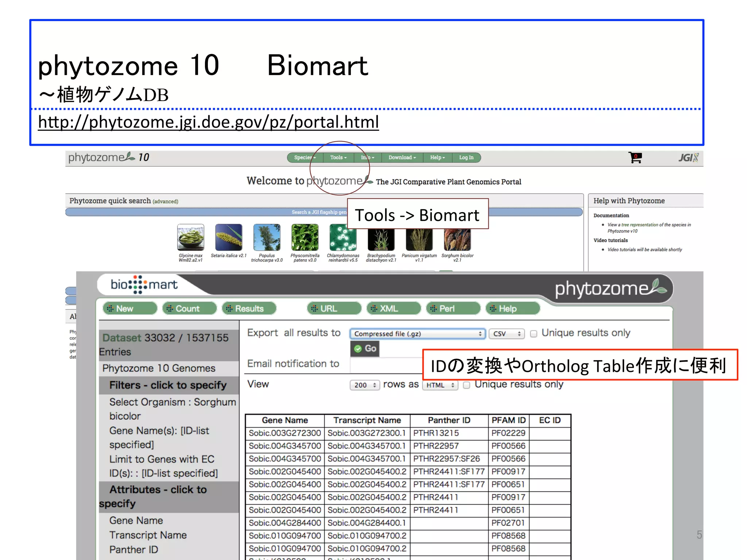Click the Panther ID column header
The width and height of the screenshot is (747, 560).
tap(449, 420)
